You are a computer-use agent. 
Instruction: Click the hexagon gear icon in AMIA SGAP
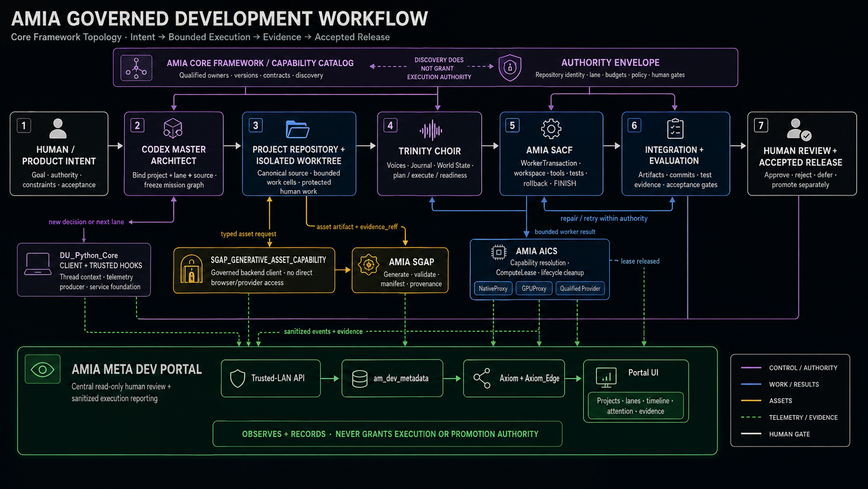point(368,265)
